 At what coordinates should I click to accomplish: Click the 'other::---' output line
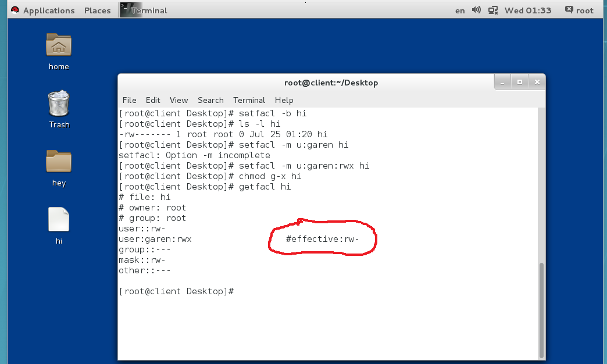coord(144,270)
